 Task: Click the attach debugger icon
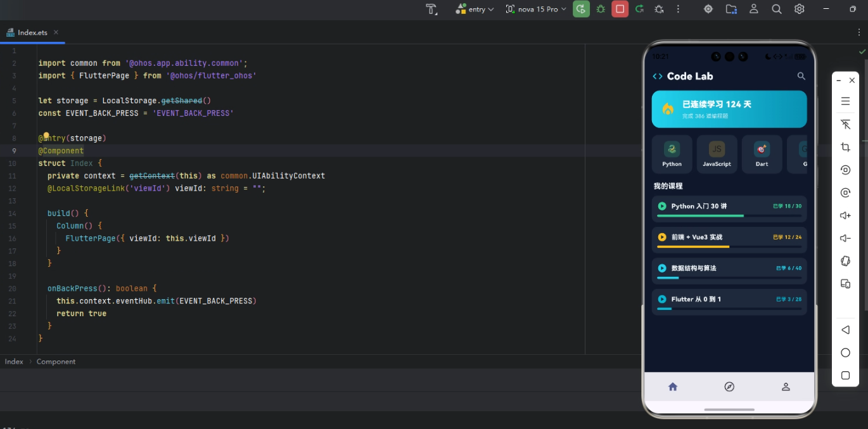(659, 9)
